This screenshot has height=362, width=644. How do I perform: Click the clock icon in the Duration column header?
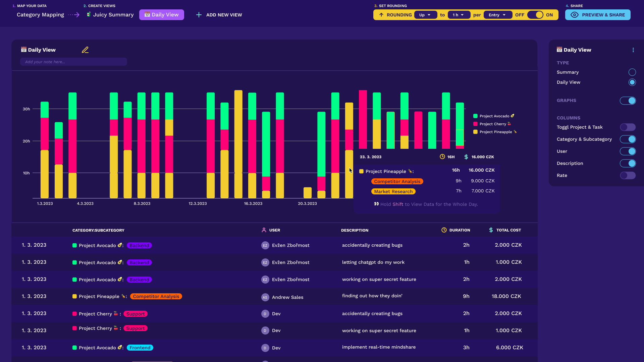443,230
